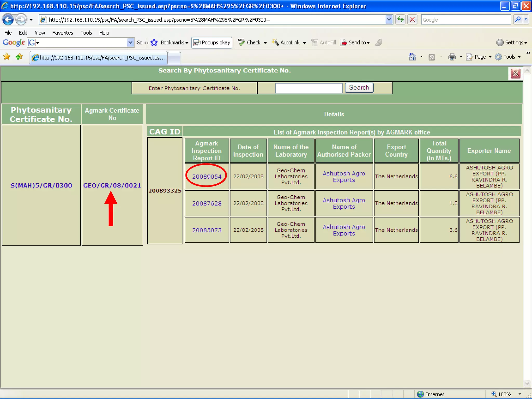Open the address bar URL dropdown

pos(389,20)
